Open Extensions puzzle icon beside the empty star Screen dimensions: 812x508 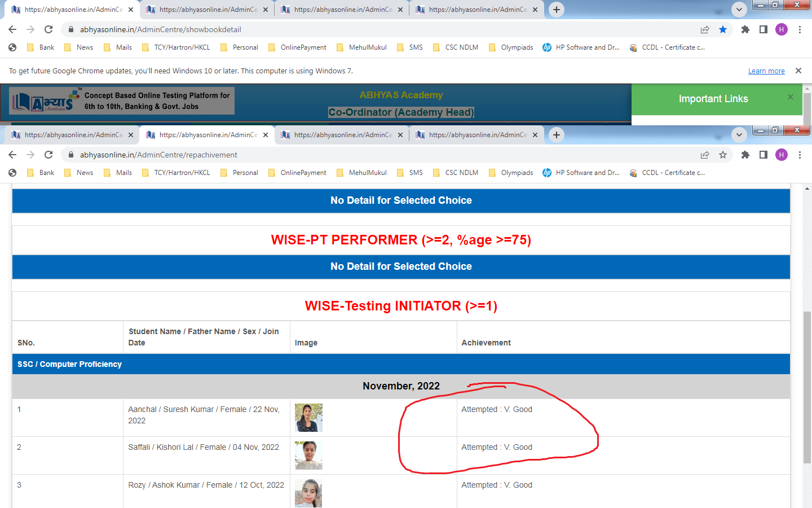click(745, 155)
